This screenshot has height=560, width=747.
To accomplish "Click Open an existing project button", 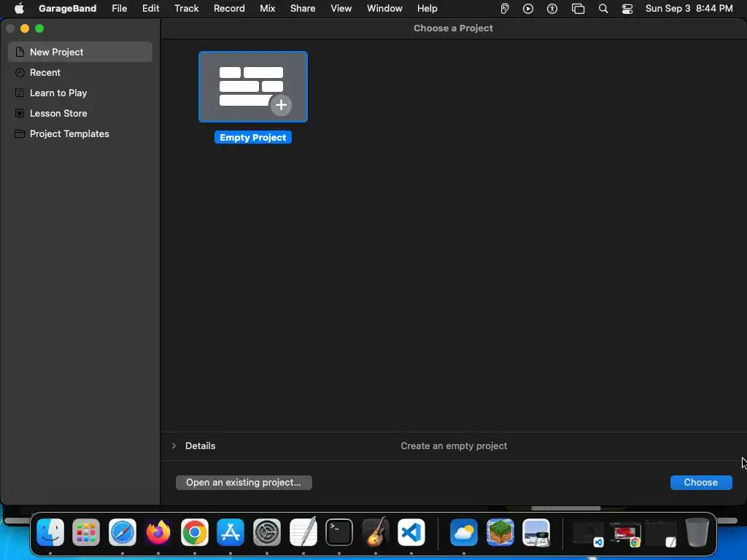I will point(244,483).
